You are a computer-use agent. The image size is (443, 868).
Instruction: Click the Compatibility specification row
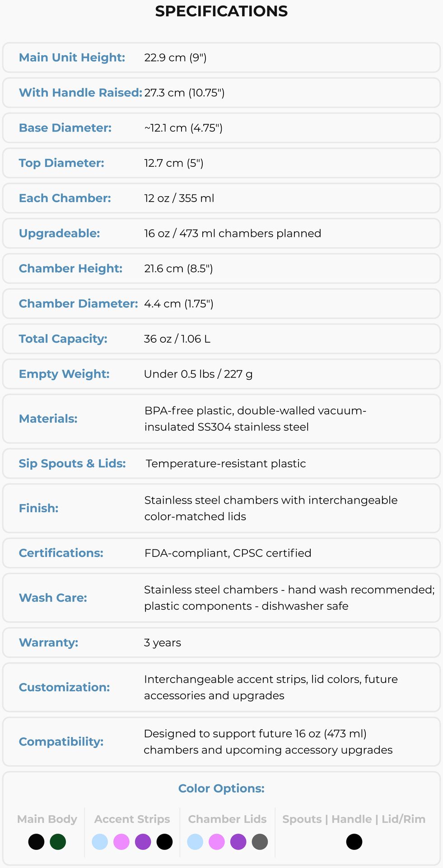[221, 741]
